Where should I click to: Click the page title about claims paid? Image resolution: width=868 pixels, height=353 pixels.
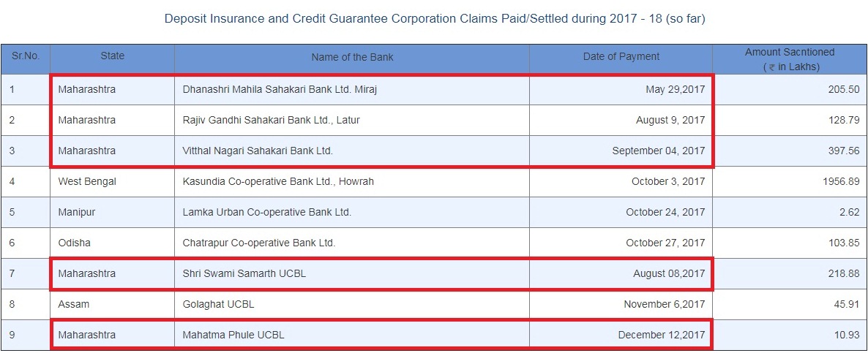(435, 19)
